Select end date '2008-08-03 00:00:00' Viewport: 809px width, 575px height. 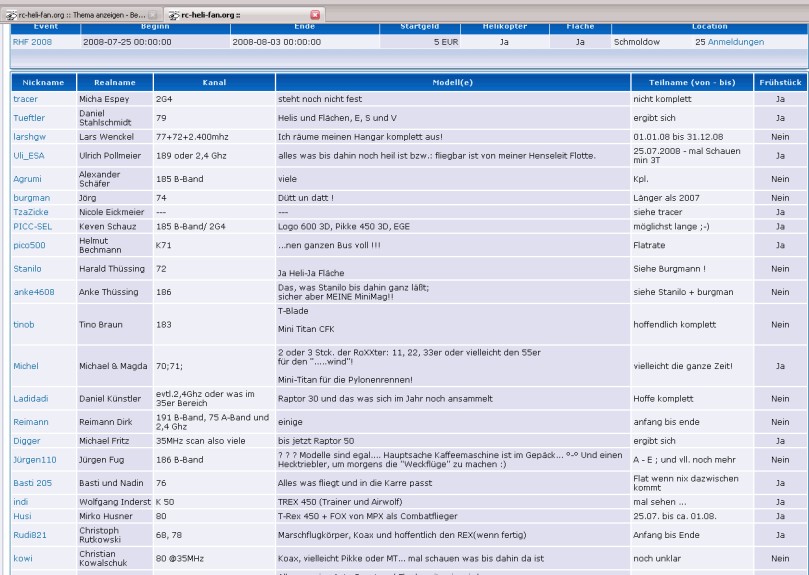click(277, 42)
